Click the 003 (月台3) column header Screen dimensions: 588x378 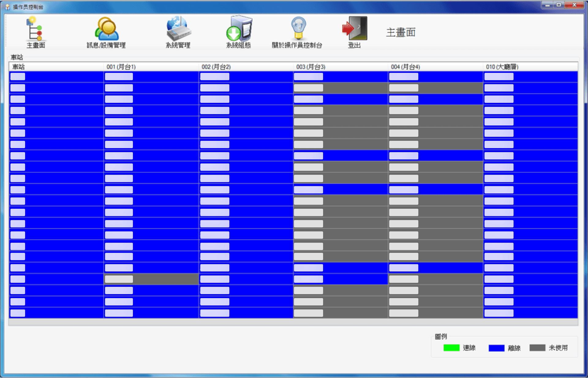(x=311, y=67)
